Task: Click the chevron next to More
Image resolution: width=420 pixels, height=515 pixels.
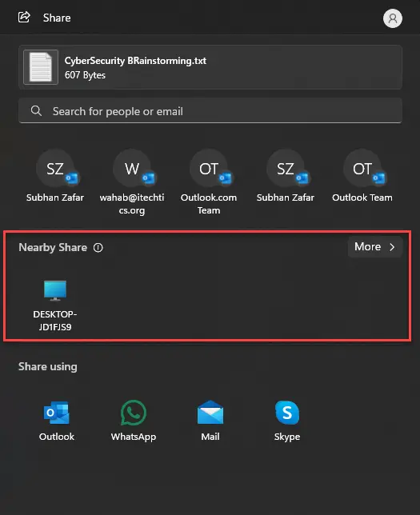Action: pos(392,247)
